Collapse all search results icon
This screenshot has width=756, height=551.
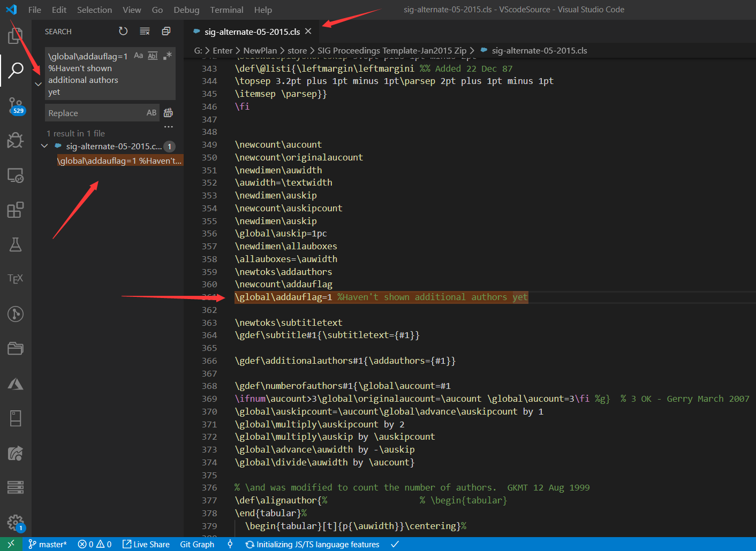(x=166, y=32)
